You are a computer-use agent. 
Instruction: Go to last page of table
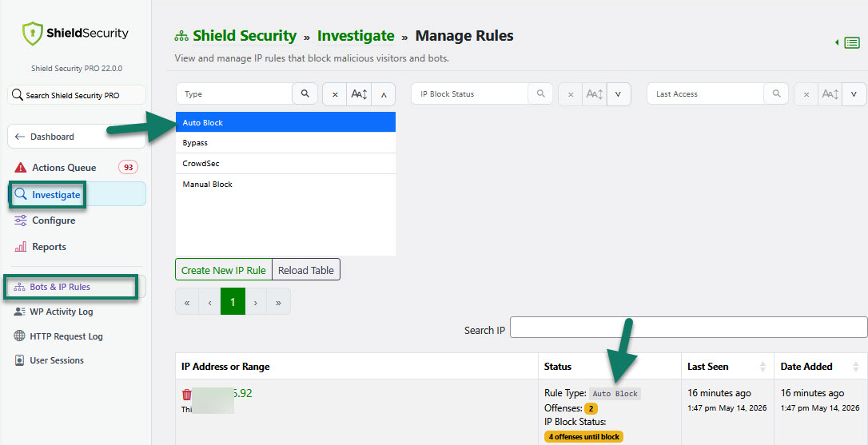278,302
